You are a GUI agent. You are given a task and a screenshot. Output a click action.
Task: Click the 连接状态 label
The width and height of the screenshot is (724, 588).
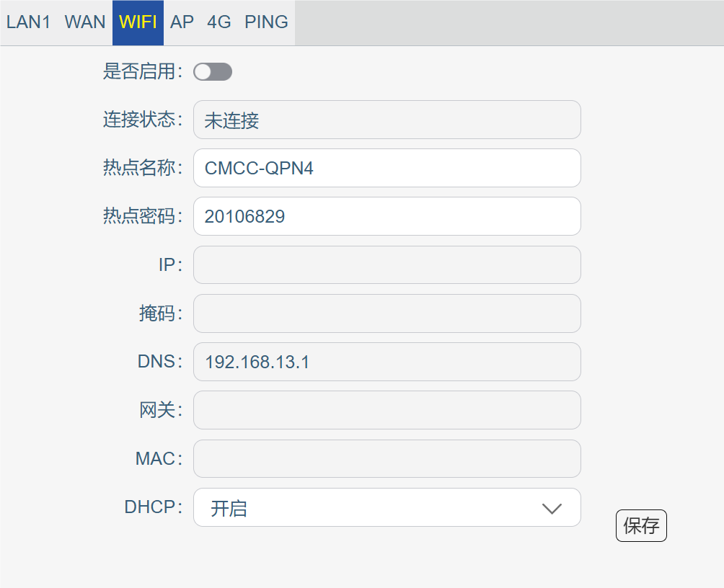coord(143,119)
